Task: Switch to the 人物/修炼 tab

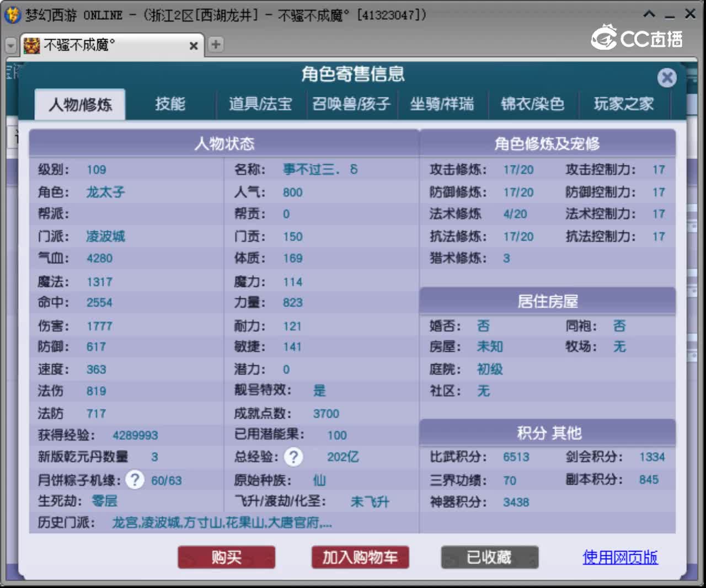Action: pyautogui.click(x=80, y=104)
